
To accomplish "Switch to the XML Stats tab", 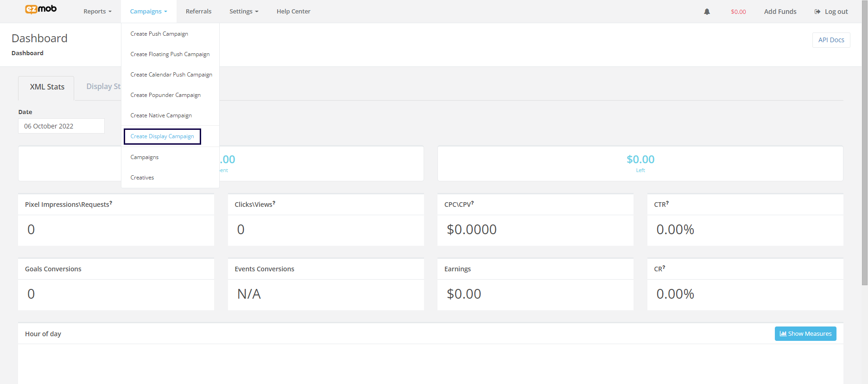I will (x=47, y=87).
